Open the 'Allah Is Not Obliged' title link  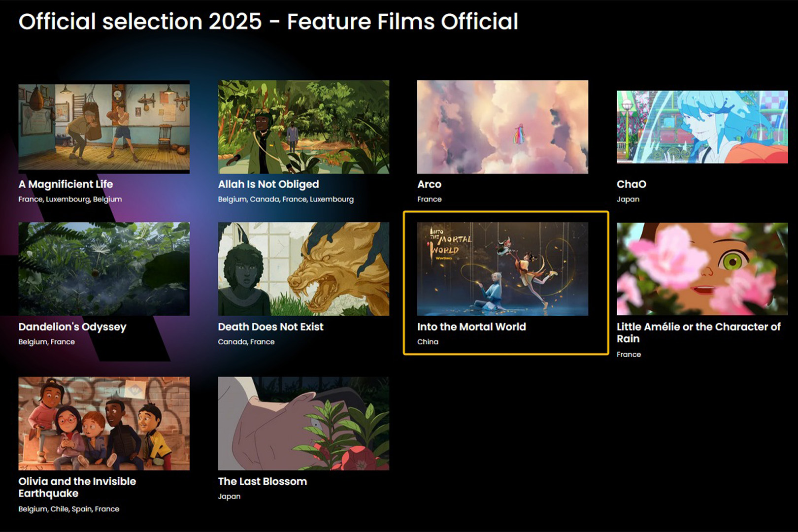click(x=268, y=184)
